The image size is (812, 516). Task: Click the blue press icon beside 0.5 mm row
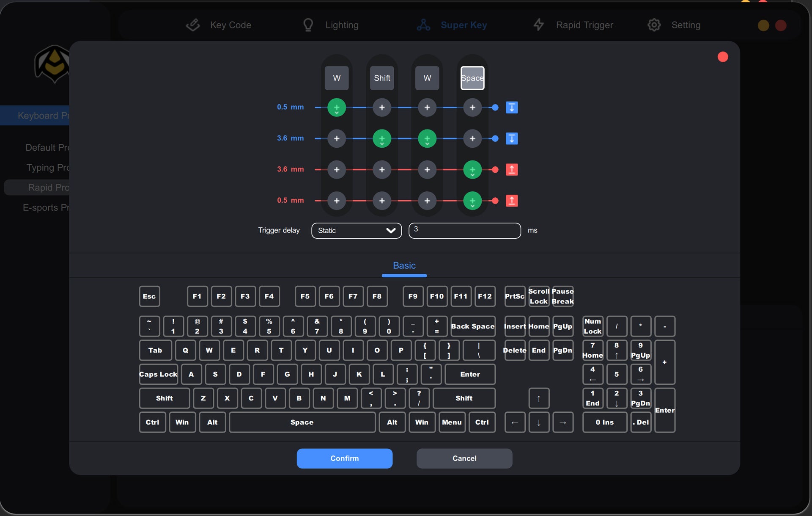pos(511,108)
